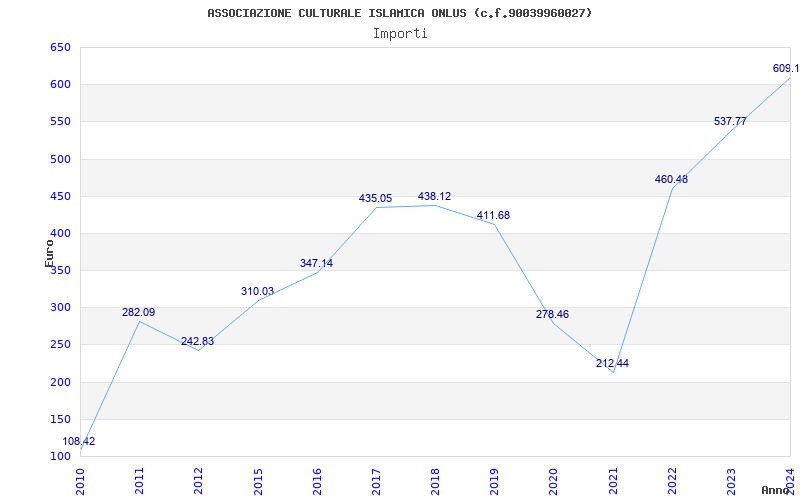Click the 2012 x-axis year label

tap(199, 482)
